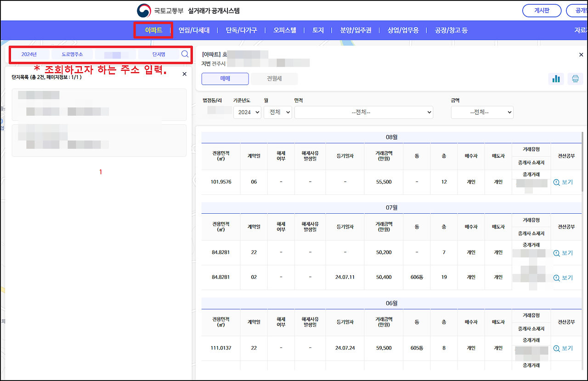The height and width of the screenshot is (381, 588).
Task: Toggle the 단지명 search option
Action: (158, 54)
